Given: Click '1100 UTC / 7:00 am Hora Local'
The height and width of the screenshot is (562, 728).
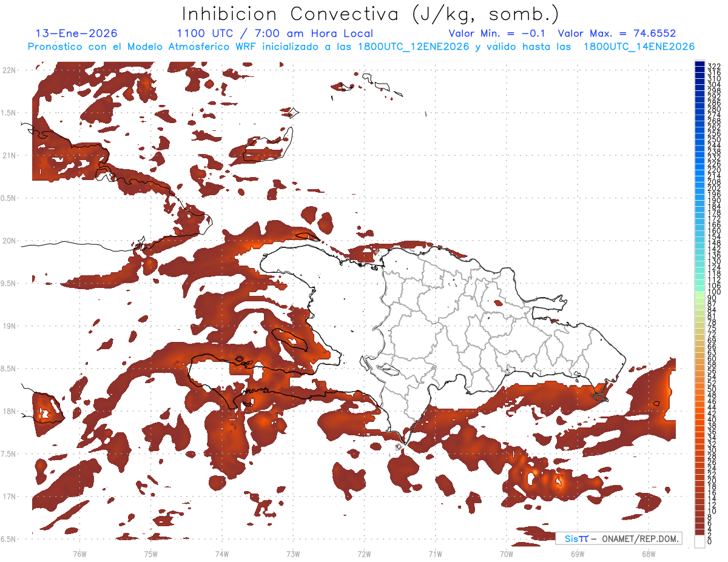Looking at the screenshot, I should [275, 33].
